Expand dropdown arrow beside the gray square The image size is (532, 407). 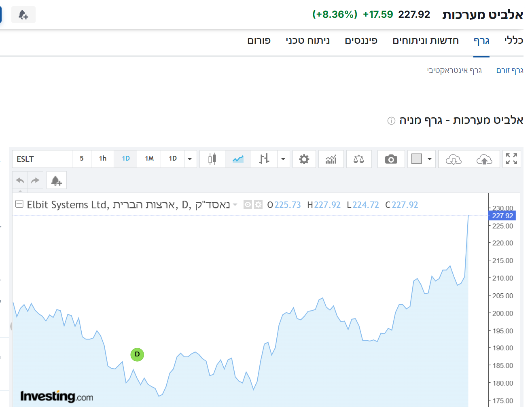click(x=430, y=159)
